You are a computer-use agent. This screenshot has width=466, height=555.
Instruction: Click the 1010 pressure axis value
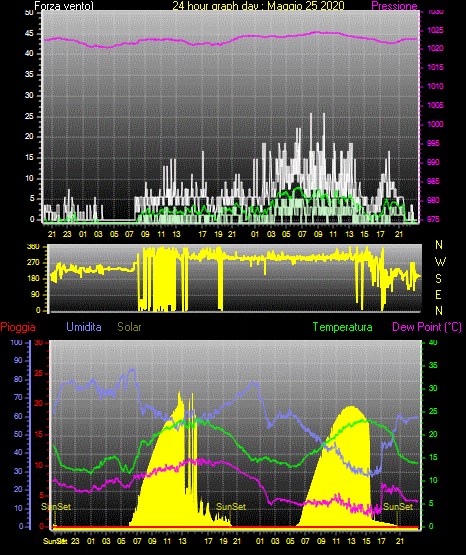coord(435,86)
